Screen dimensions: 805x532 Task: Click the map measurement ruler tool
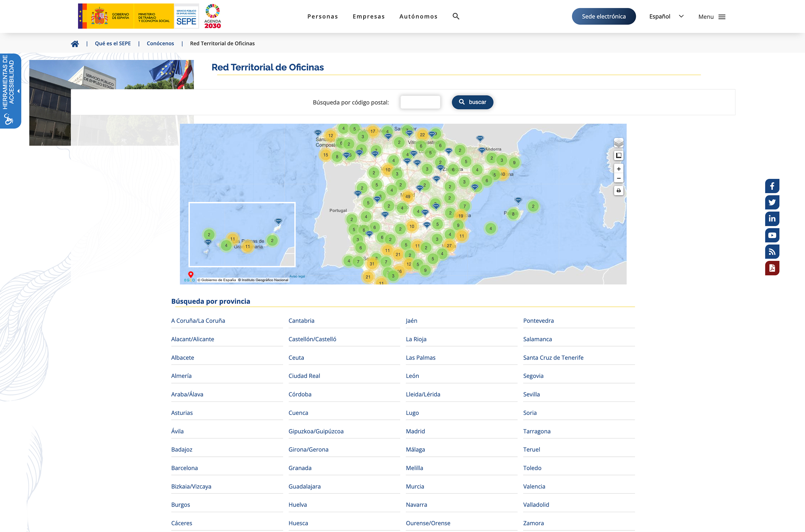[x=618, y=155]
